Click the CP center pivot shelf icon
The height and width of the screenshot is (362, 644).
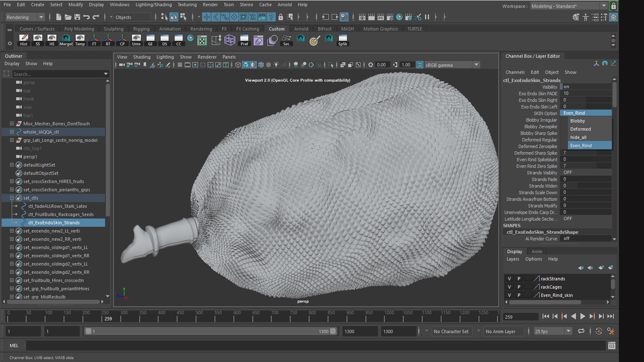[x=122, y=40]
